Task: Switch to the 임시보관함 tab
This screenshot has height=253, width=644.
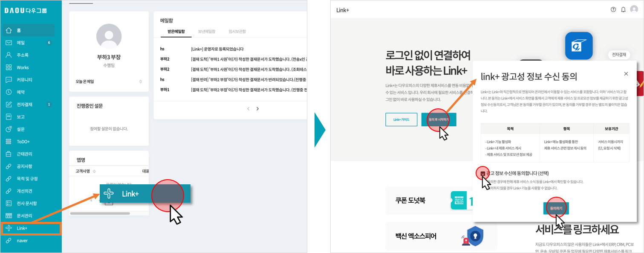Action: pyautogui.click(x=237, y=32)
